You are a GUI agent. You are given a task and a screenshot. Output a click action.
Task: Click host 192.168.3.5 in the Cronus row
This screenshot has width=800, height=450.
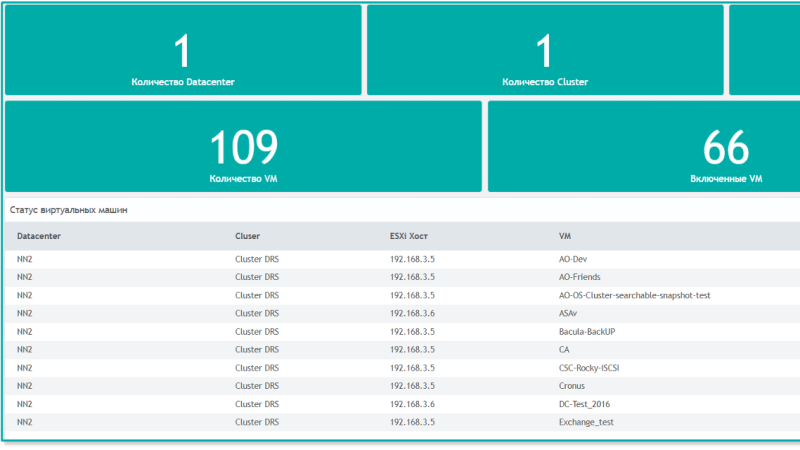412,386
